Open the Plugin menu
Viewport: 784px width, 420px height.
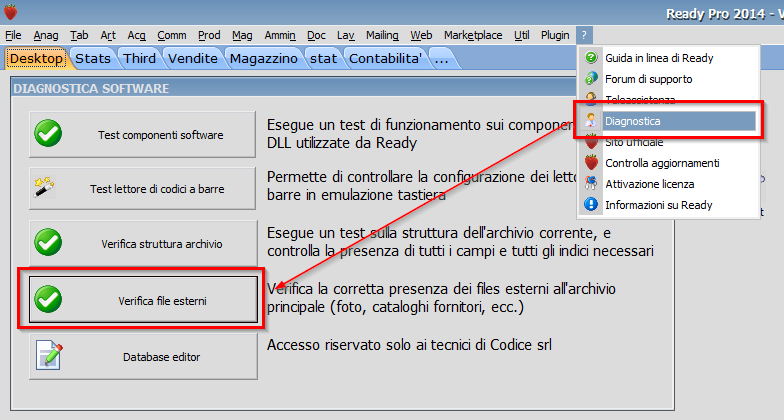click(555, 35)
